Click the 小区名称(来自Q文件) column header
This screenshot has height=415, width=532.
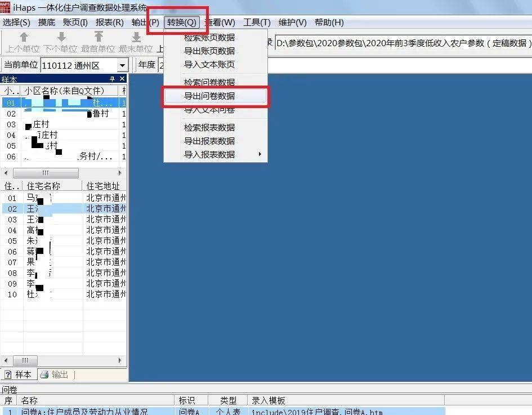point(69,91)
